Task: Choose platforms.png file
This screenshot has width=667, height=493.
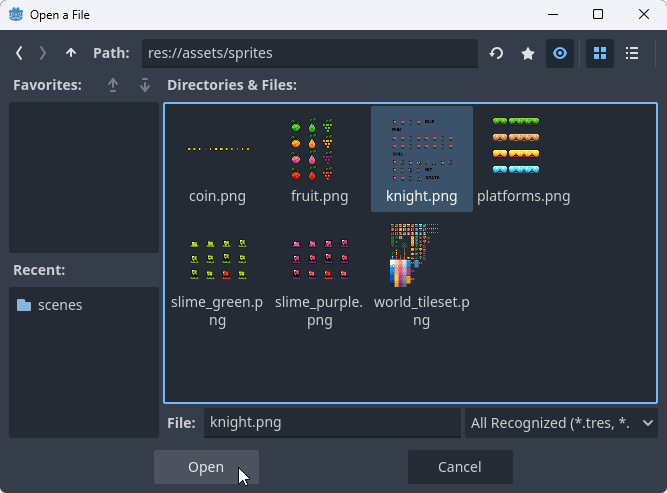Action: (x=523, y=158)
